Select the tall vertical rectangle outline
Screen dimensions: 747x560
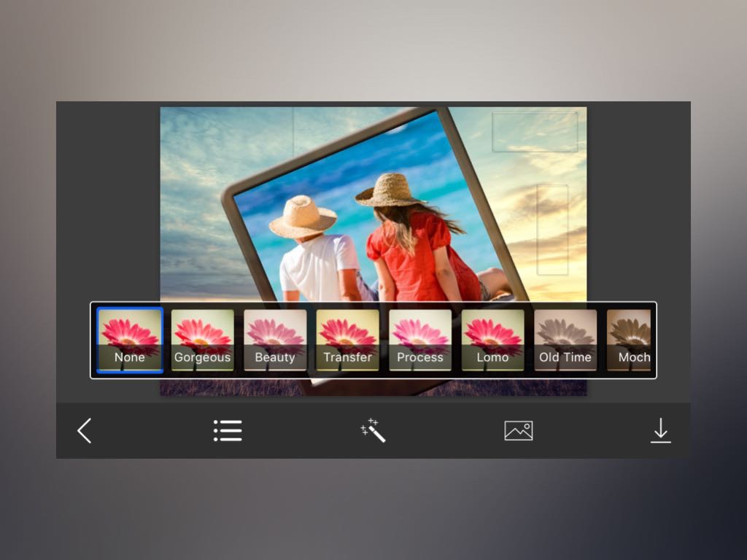(x=552, y=230)
